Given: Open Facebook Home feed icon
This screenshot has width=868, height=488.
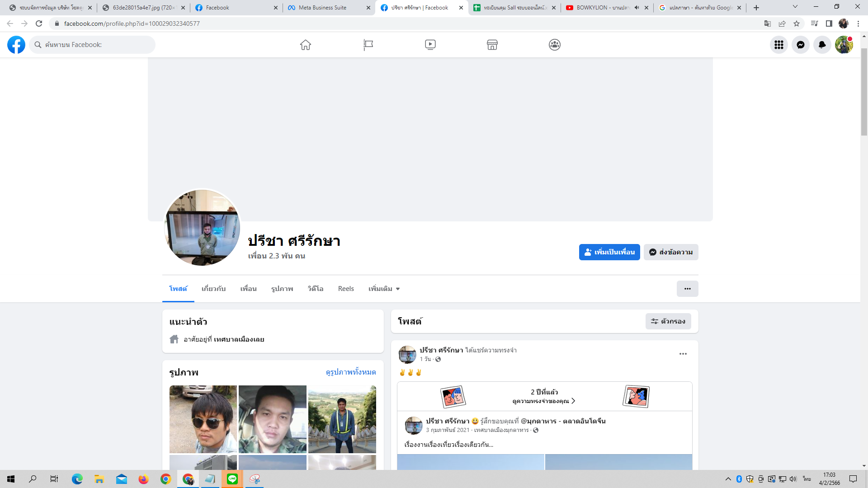Looking at the screenshot, I should [x=306, y=45].
